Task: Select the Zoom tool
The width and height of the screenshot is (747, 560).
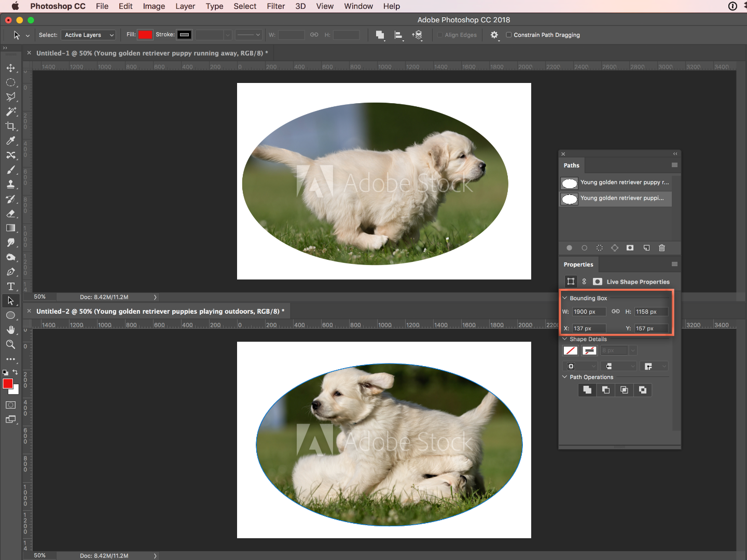Action: click(10, 344)
